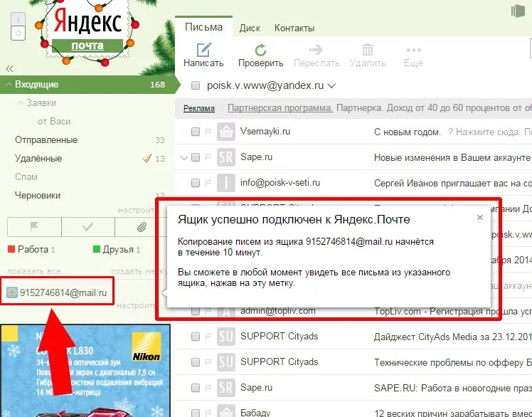
Task: Click the Проверить refresh icon
Action: 260,51
